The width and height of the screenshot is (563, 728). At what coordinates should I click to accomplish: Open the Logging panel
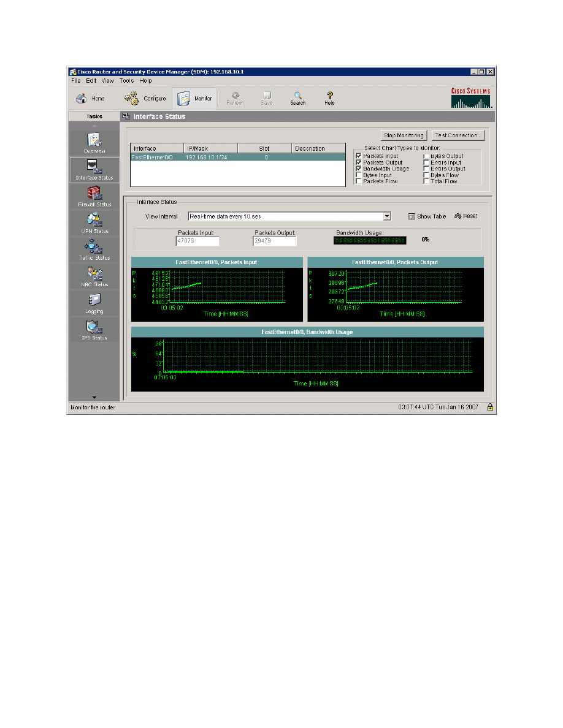[x=94, y=303]
